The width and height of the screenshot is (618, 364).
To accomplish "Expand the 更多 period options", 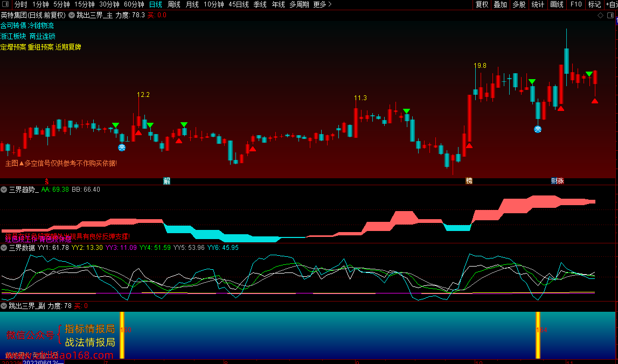I will tap(323, 4).
